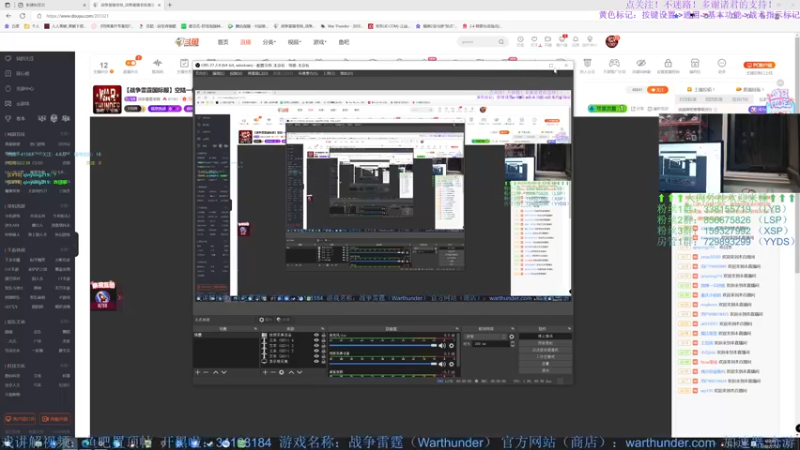Open settings gear of first mixer track
800x450 pixels.
tap(452, 346)
